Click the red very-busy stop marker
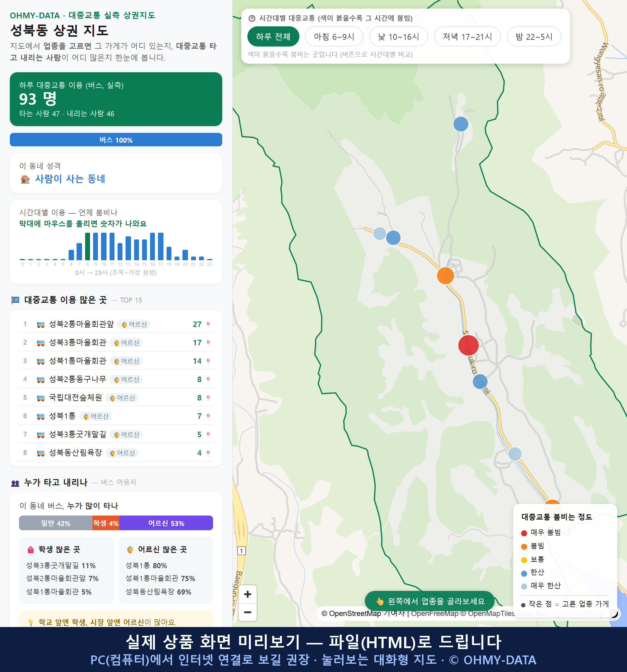Viewport: 627px width, 672px height. point(468,345)
